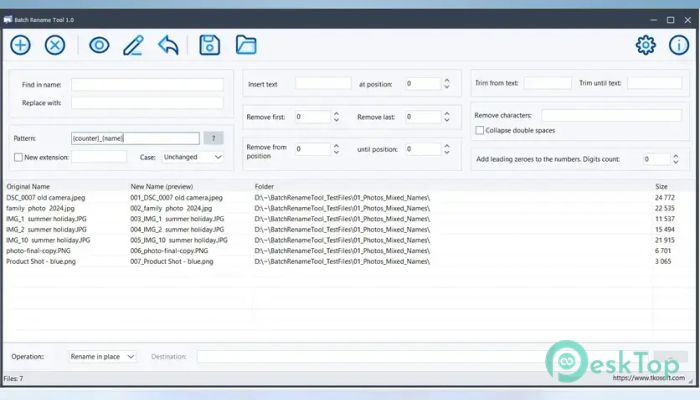700x400 pixels.
Task: Increase the at position value
Action: 447,80
